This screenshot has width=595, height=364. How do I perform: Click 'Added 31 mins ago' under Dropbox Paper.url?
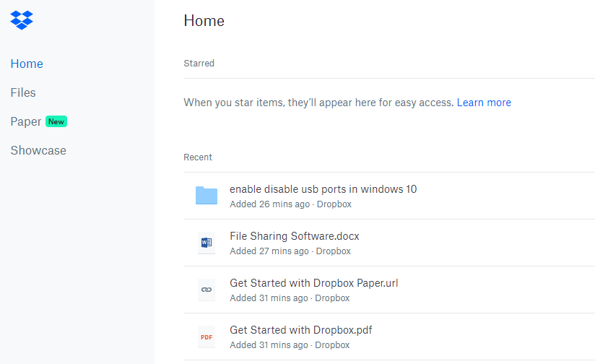tap(269, 298)
